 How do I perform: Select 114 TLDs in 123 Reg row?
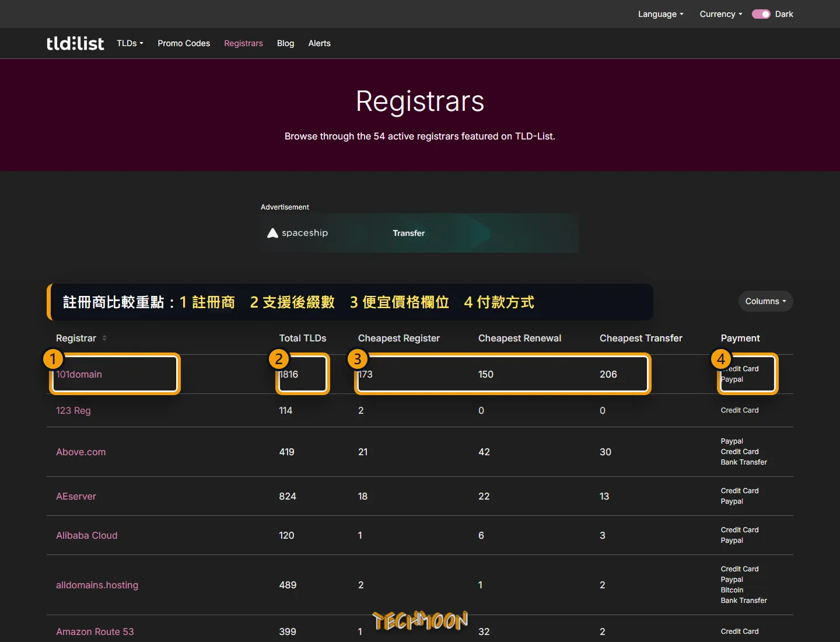(286, 410)
